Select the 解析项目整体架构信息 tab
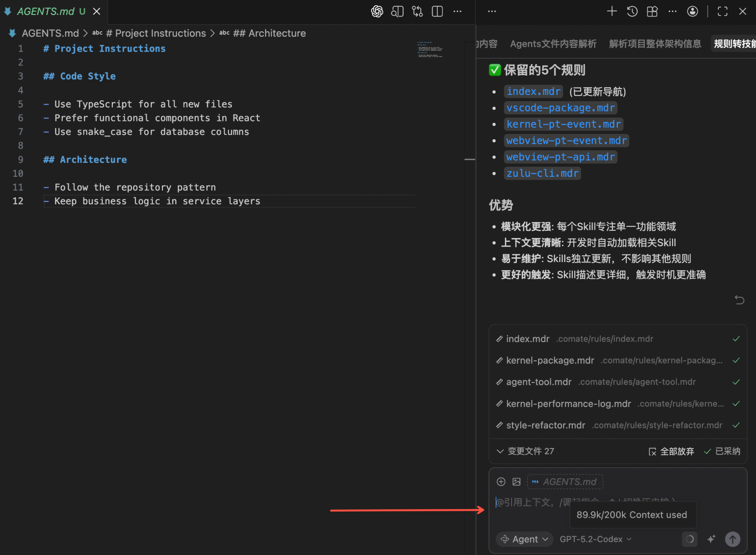Image resolution: width=756 pixels, height=555 pixels. coord(655,44)
